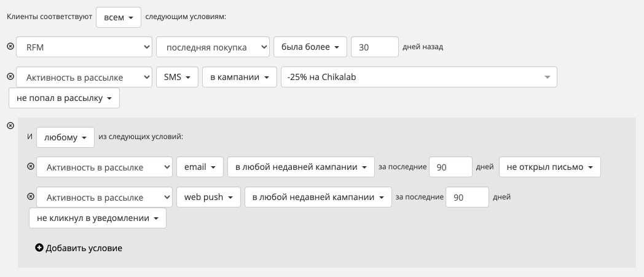The image size is (644, 277).
Task: Open the email channel dropdown
Action: tap(200, 167)
